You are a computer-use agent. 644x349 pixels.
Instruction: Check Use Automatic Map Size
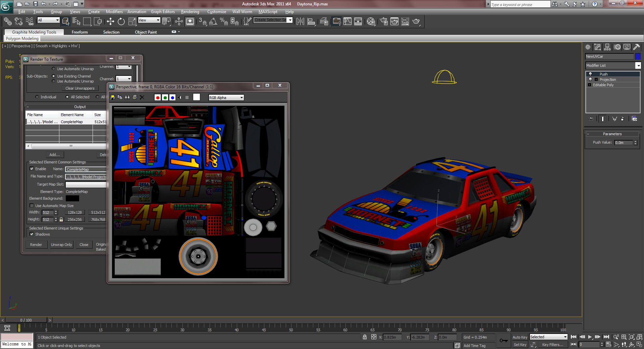click(32, 206)
